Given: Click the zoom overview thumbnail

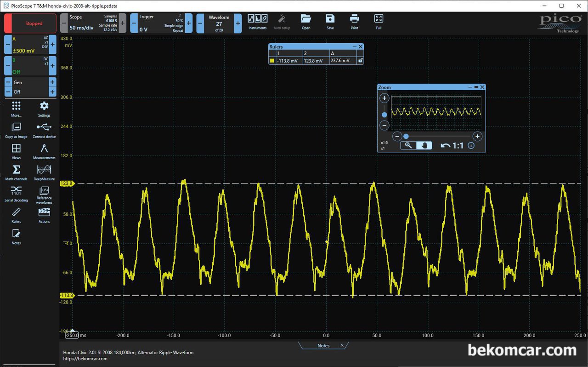Looking at the screenshot, I should click(x=436, y=112).
